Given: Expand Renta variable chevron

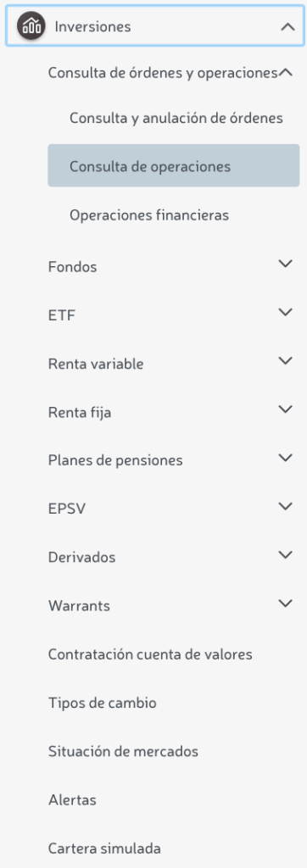Looking at the screenshot, I should (x=286, y=361).
